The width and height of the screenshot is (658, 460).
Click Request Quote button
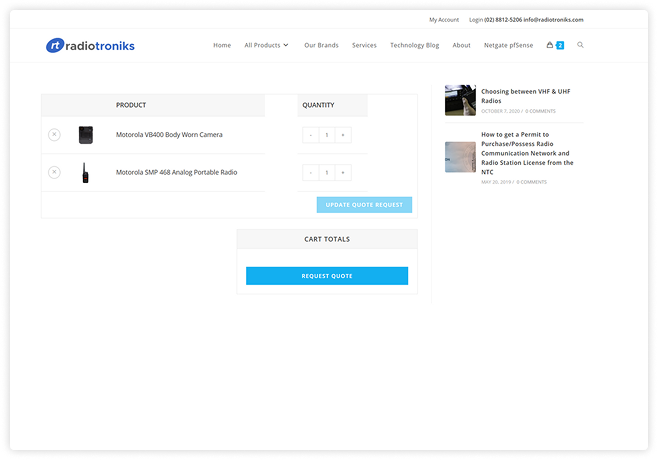(327, 276)
